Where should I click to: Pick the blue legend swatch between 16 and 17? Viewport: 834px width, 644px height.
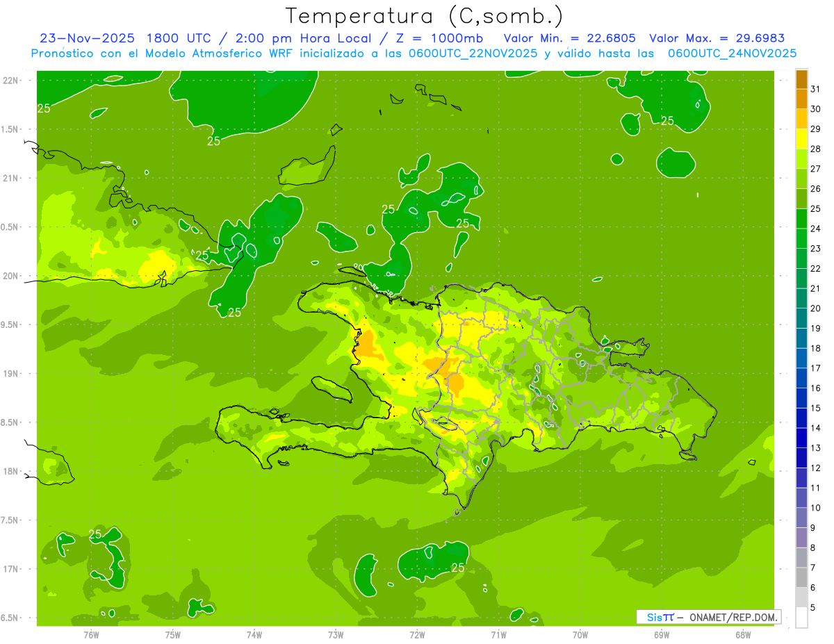tap(801, 378)
